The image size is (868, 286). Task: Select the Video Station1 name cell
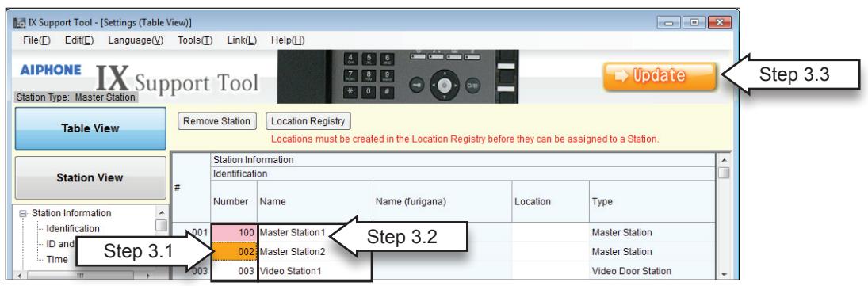click(315, 271)
